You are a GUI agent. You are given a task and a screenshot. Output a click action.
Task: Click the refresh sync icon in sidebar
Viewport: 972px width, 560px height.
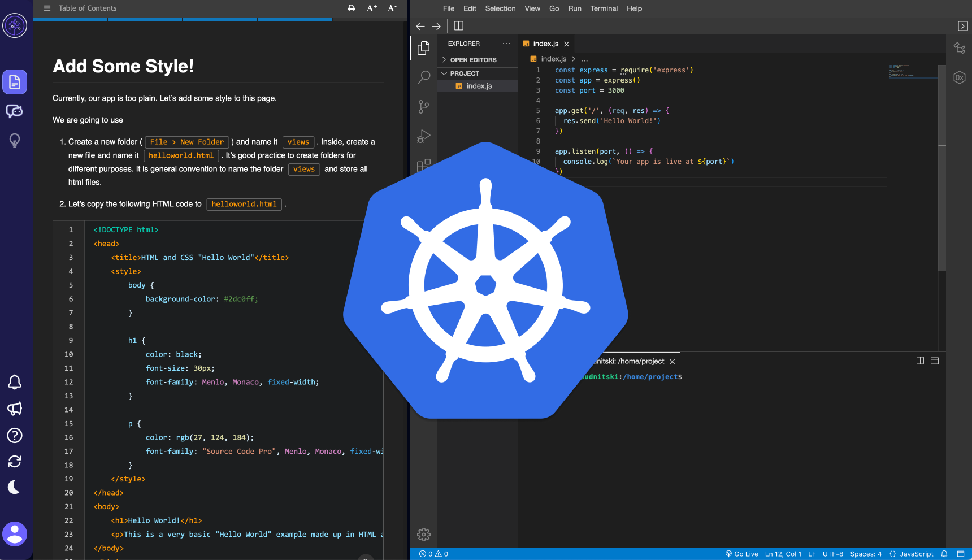pyautogui.click(x=15, y=462)
